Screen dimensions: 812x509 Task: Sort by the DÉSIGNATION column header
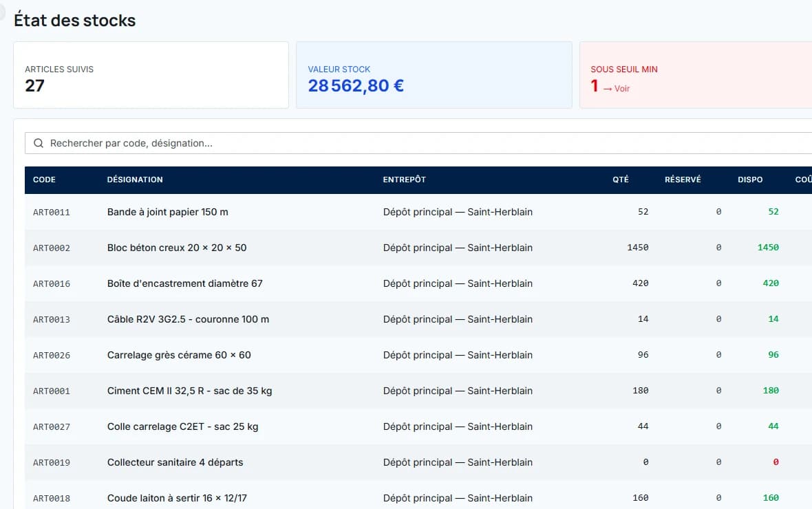[x=135, y=180]
